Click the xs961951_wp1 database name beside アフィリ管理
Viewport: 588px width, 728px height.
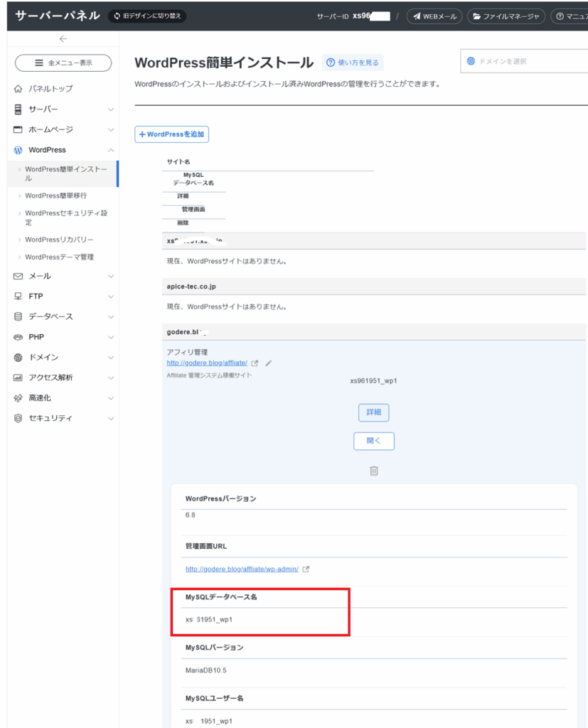373,381
